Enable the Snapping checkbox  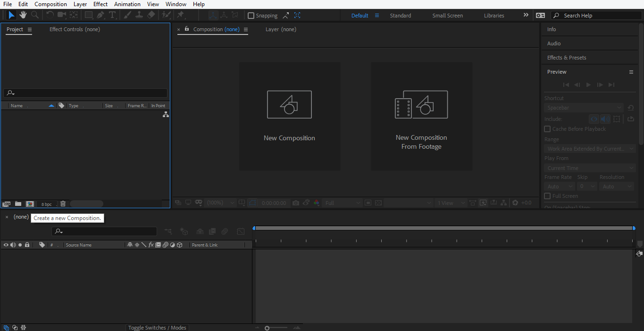251,16
